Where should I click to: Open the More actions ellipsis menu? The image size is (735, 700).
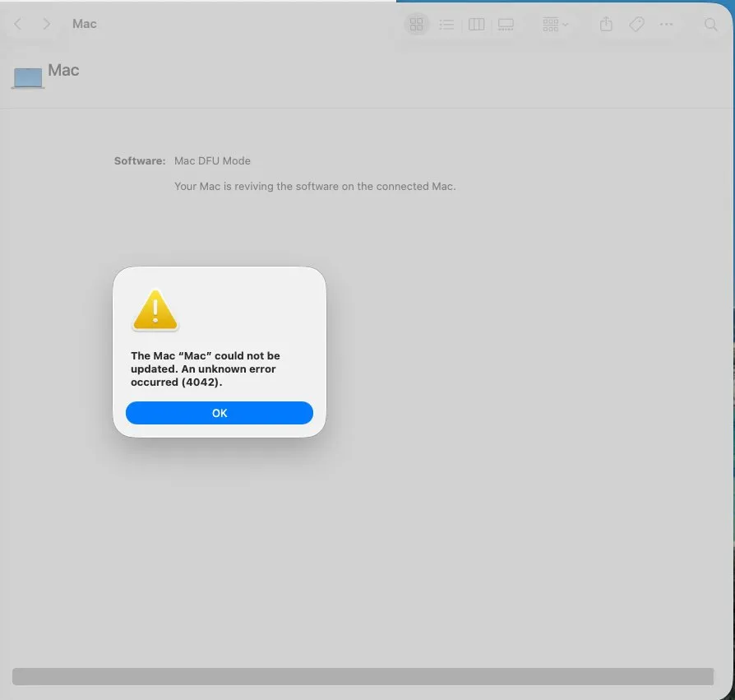[x=666, y=25]
